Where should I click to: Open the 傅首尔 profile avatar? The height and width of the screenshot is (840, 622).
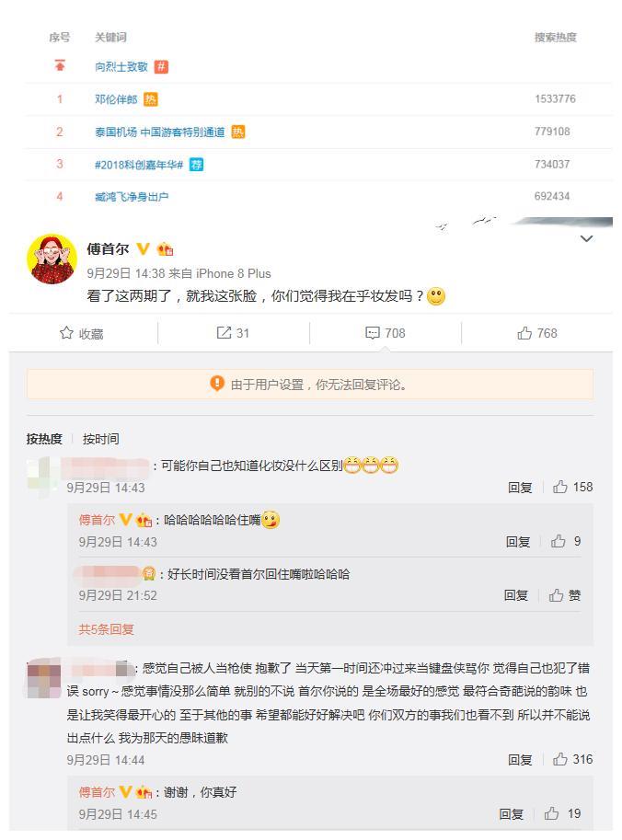pyautogui.click(x=52, y=259)
